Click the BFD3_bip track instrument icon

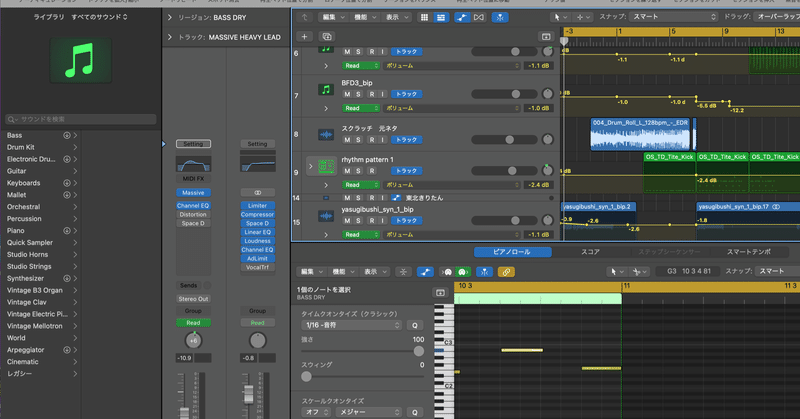pos(326,90)
